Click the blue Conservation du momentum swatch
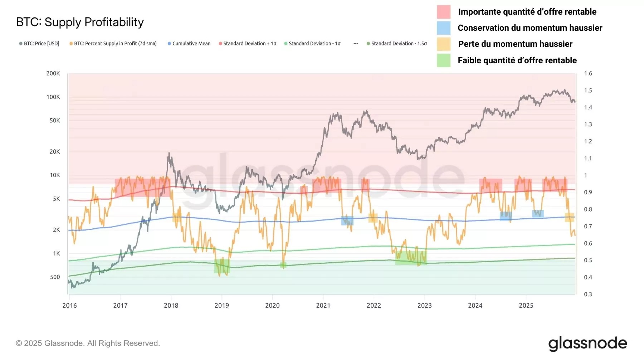 [444, 28]
